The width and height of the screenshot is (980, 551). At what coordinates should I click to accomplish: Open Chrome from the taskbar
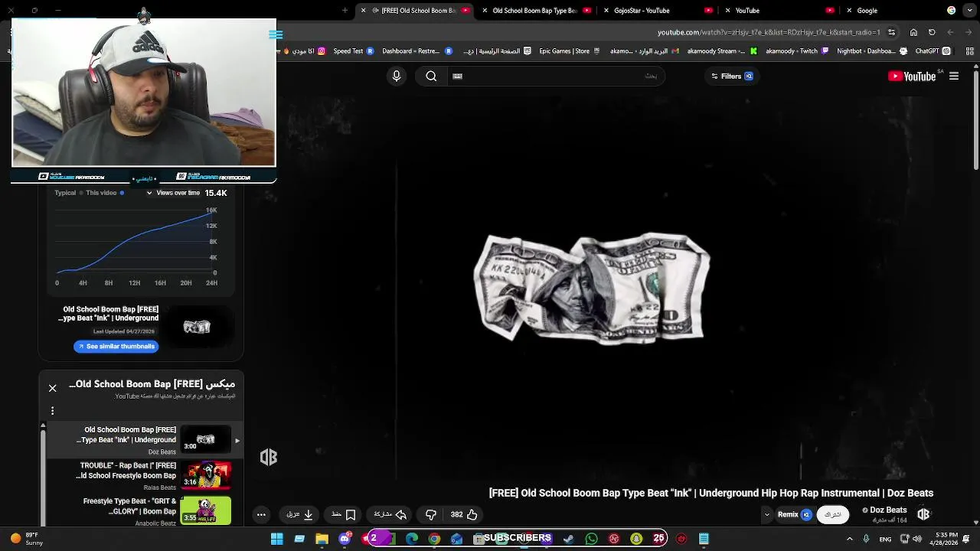(x=434, y=539)
